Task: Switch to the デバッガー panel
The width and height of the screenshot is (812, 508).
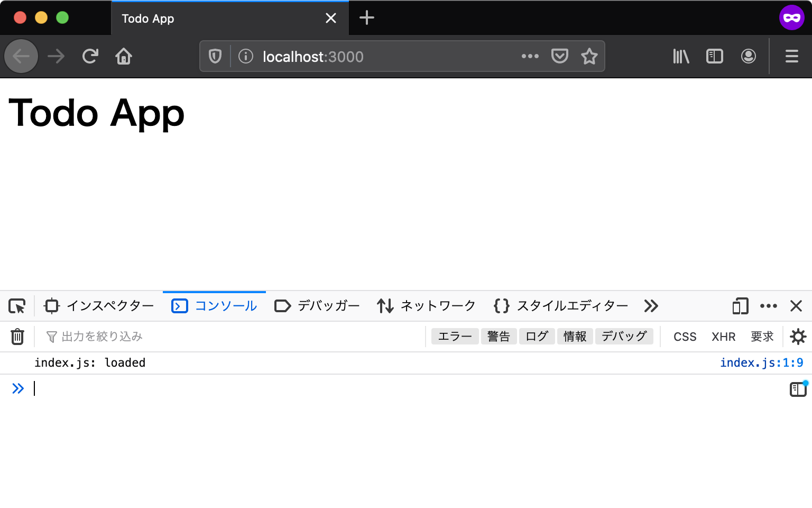Action: tap(316, 306)
